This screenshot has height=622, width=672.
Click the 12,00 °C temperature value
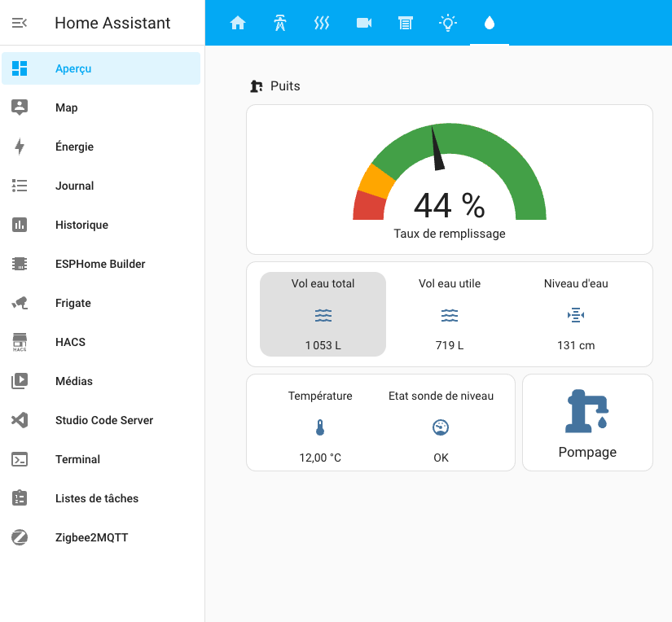pyautogui.click(x=320, y=458)
